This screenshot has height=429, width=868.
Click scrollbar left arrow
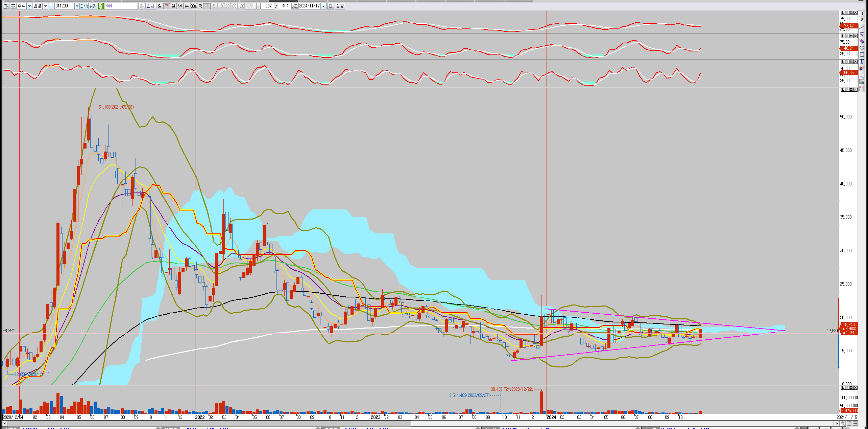(x=5, y=423)
